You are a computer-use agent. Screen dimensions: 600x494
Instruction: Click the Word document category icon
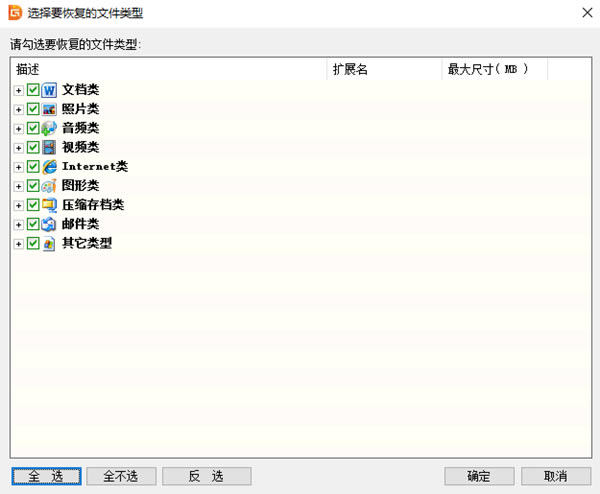[x=49, y=90]
